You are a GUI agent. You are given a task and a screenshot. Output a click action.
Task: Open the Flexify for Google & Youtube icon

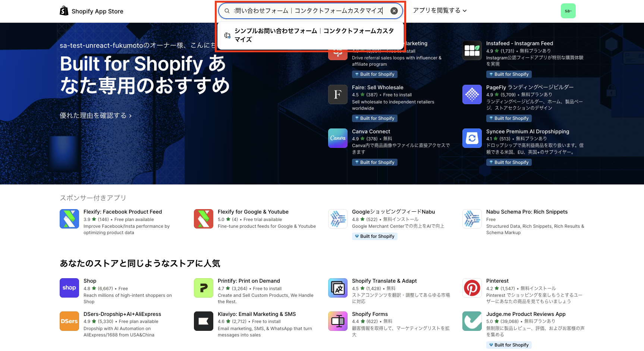[204, 219]
